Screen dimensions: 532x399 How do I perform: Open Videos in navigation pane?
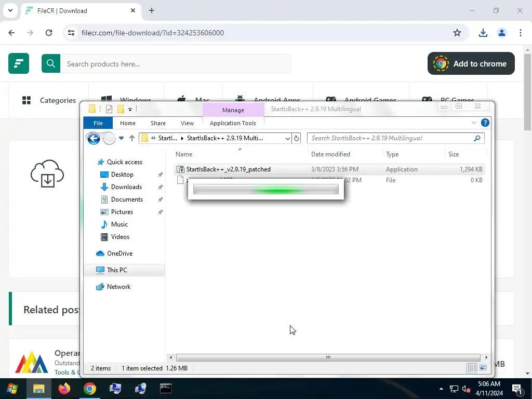click(x=120, y=237)
